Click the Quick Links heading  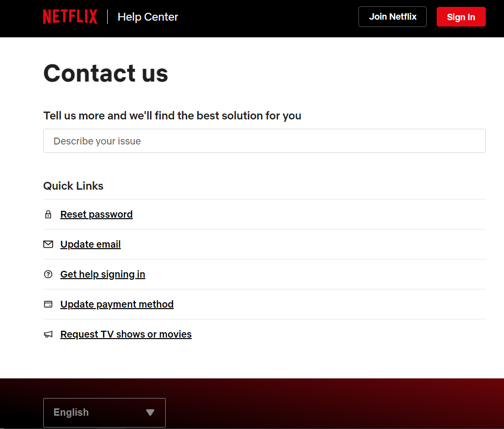pos(73,186)
